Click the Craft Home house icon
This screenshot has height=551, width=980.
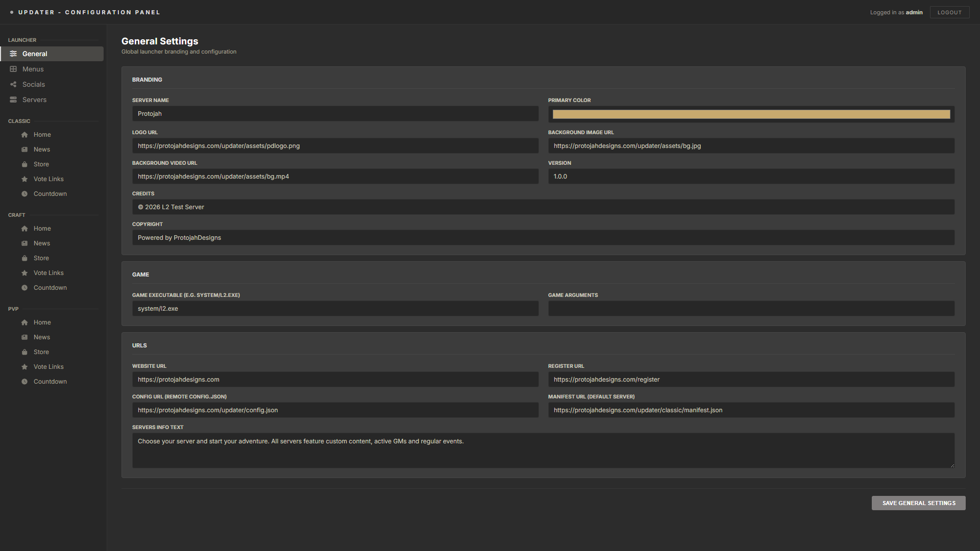tap(24, 229)
